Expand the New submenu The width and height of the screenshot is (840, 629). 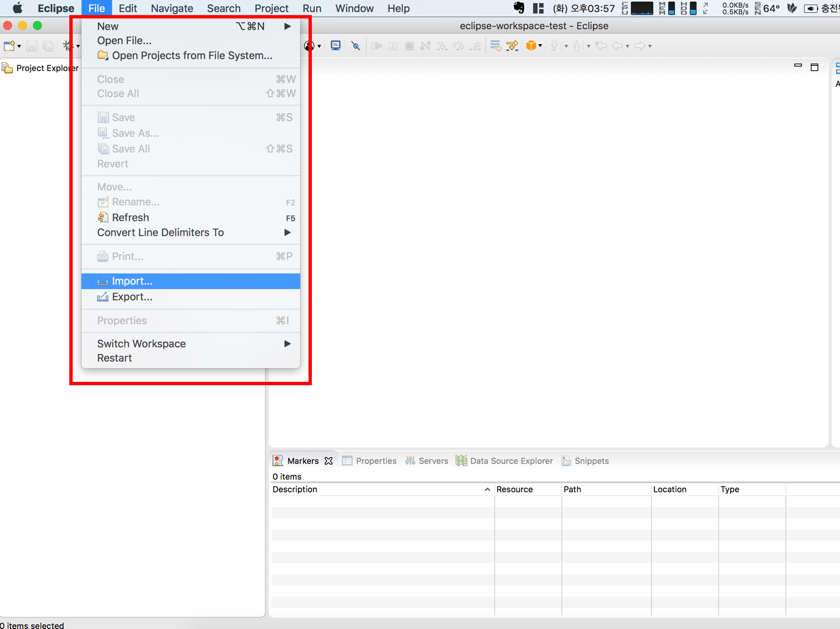pos(287,26)
